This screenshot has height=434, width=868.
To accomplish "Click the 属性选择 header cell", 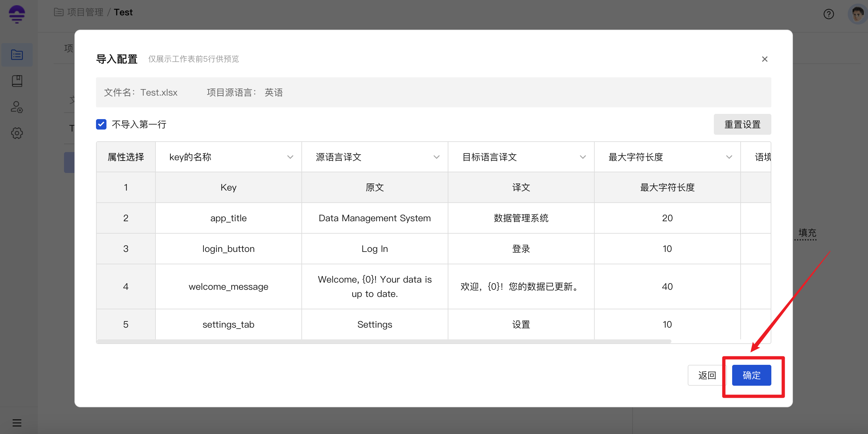I will coord(126,157).
